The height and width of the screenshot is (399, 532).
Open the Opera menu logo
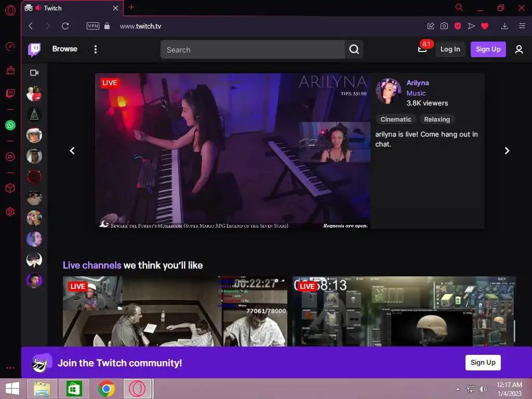[x=10, y=10]
